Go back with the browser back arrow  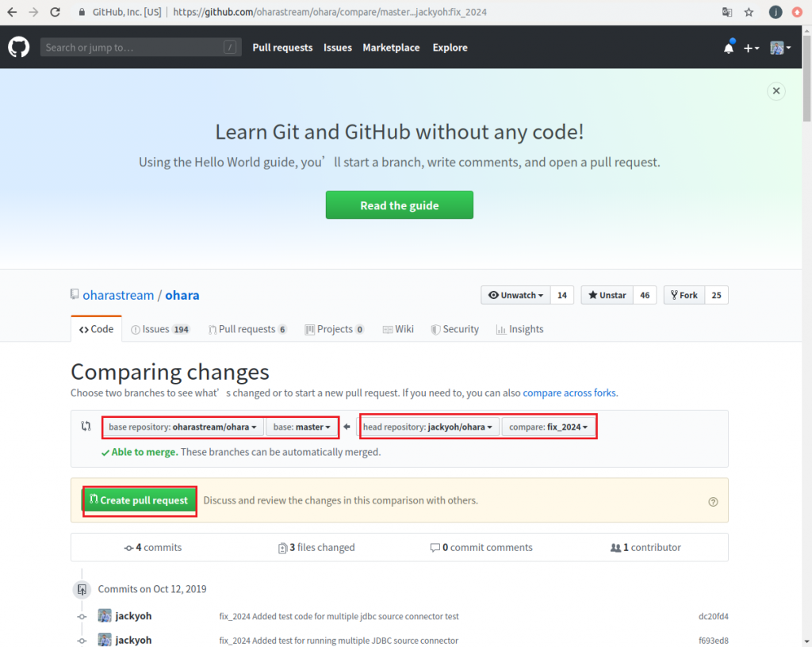coord(12,12)
